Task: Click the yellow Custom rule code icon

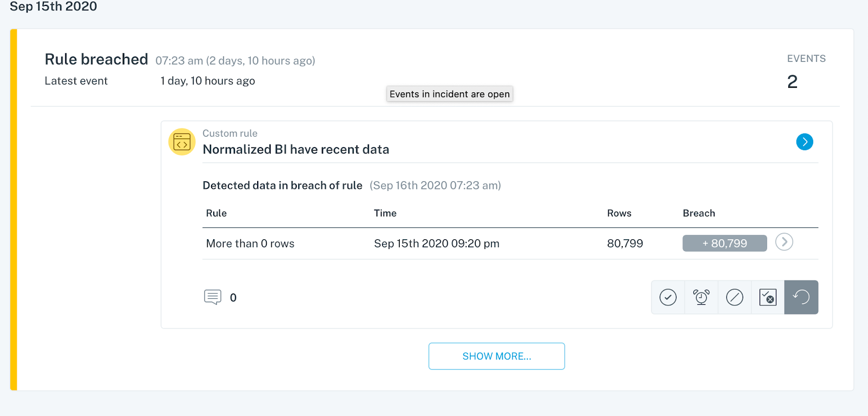Action: (x=182, y=142)
